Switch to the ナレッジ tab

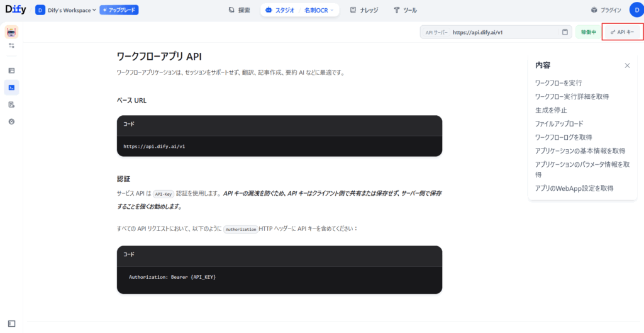click(364, 10)
